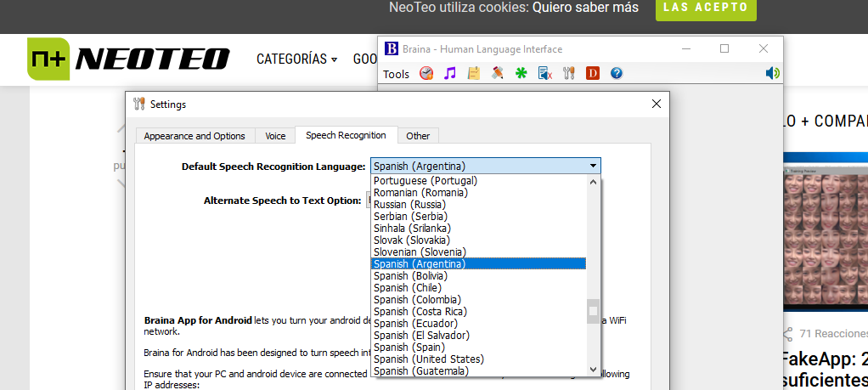Choose Portuguese (Portugal) from the list

point(478,181)
